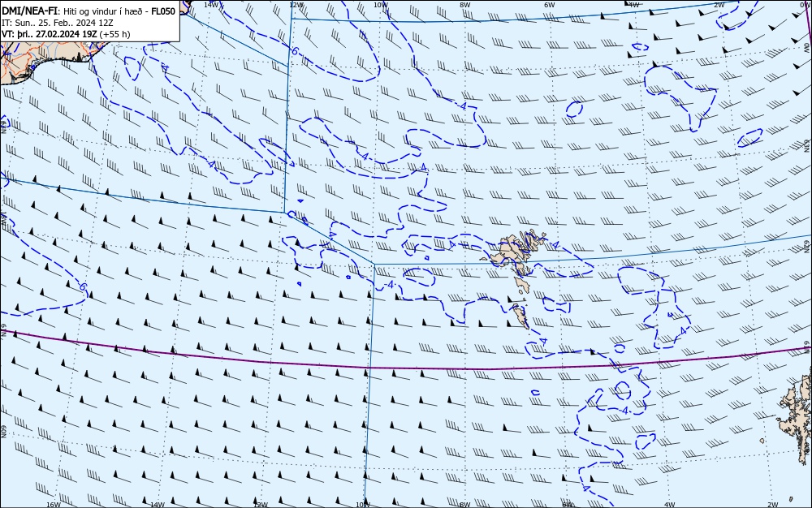Click the main Faroe Islands landmass
812x508 pixels.
[516, 253]
